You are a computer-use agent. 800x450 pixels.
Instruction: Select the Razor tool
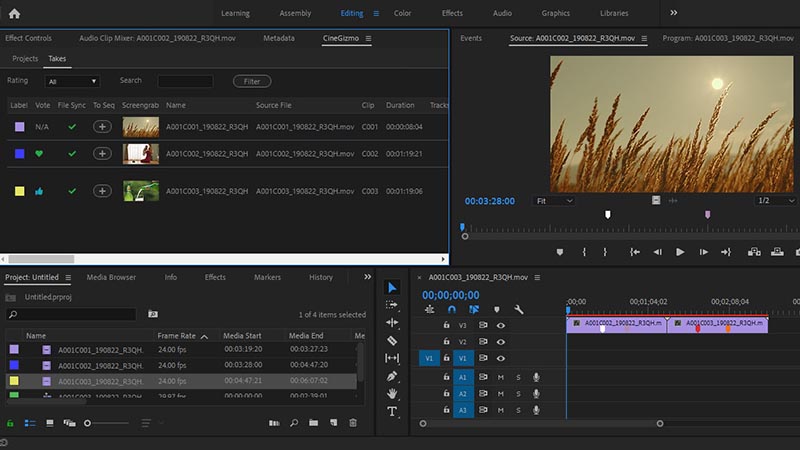pos(392,340)
